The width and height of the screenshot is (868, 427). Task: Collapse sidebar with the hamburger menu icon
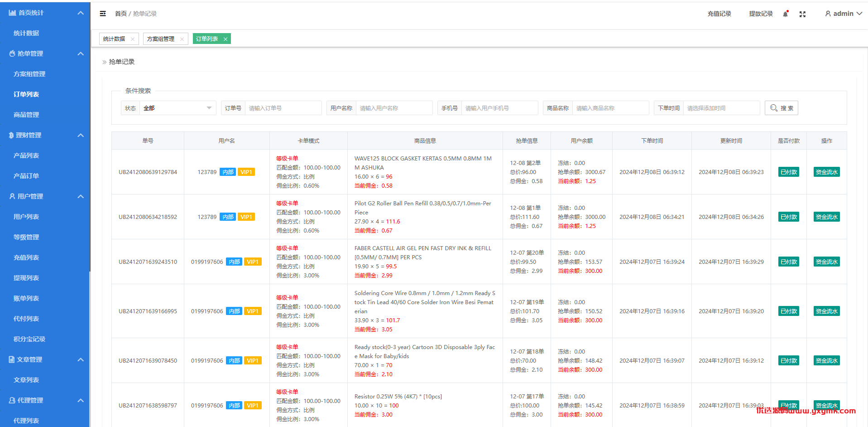pos(103,14)
